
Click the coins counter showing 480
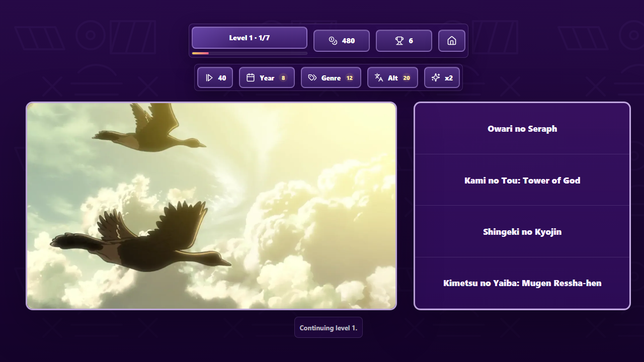coord(342,41)
